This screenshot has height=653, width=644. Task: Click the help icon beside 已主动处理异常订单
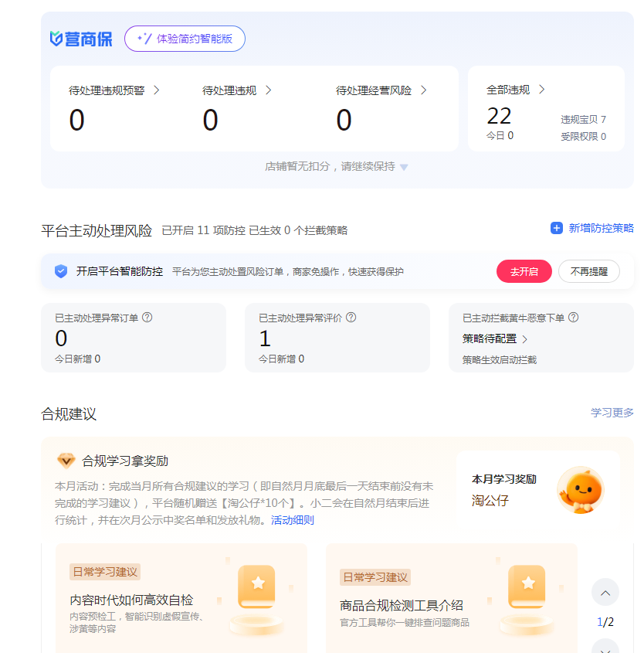(147, 317)
